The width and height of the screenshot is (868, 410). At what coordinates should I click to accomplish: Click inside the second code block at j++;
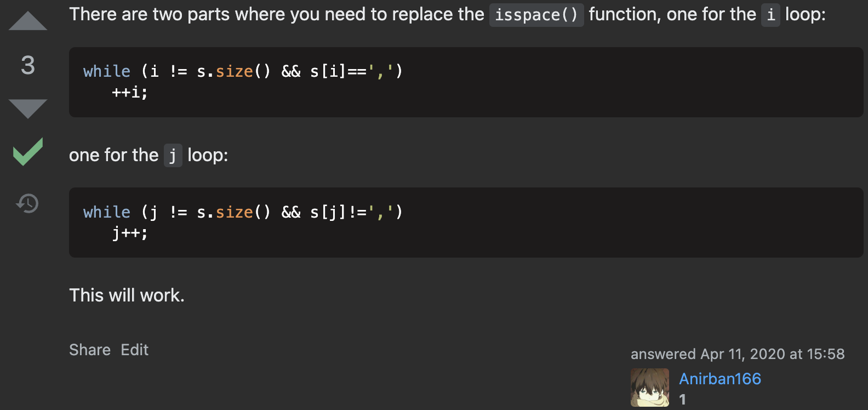(x=130, y=233)
